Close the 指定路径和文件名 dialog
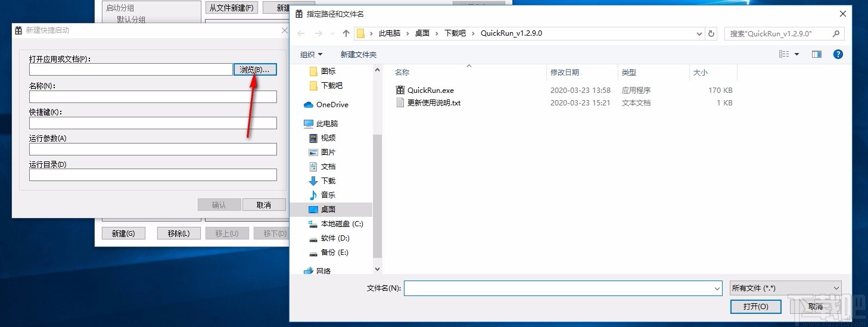The width and height of the screenshot is (868, 327). pyautogui.click(x=842, y=13)
